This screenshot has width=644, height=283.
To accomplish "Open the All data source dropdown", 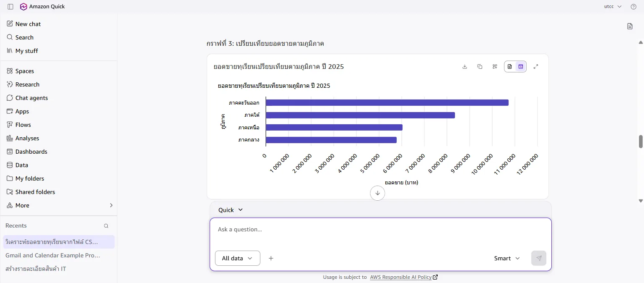I will [x=237, y=258].
